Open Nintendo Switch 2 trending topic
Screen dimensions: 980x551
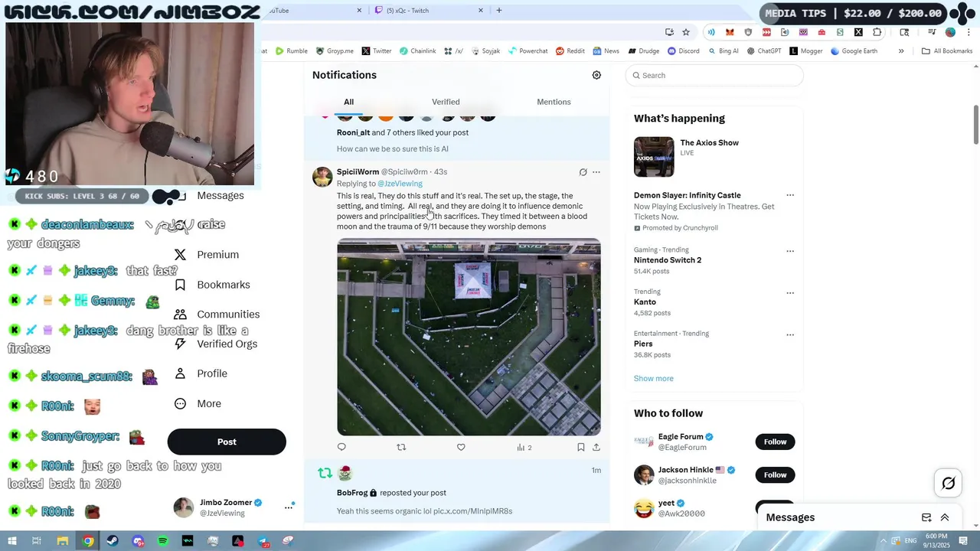(x=668, y=260)
